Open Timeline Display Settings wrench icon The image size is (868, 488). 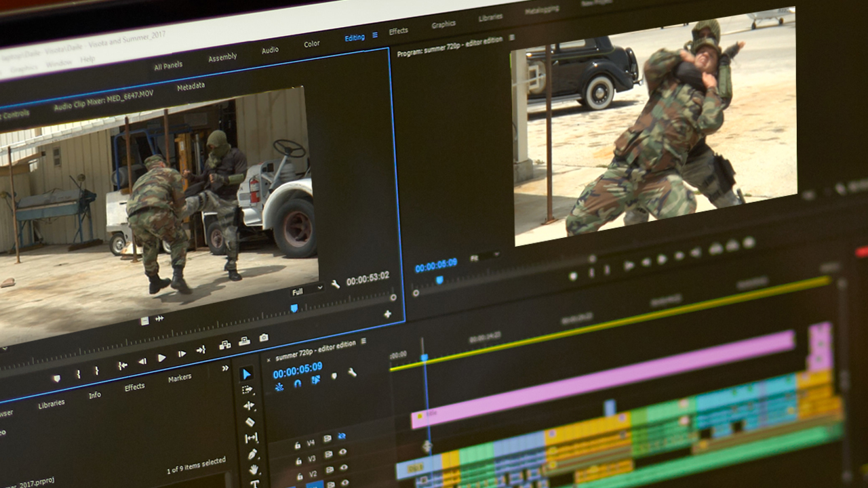click(x=353, y=373)
